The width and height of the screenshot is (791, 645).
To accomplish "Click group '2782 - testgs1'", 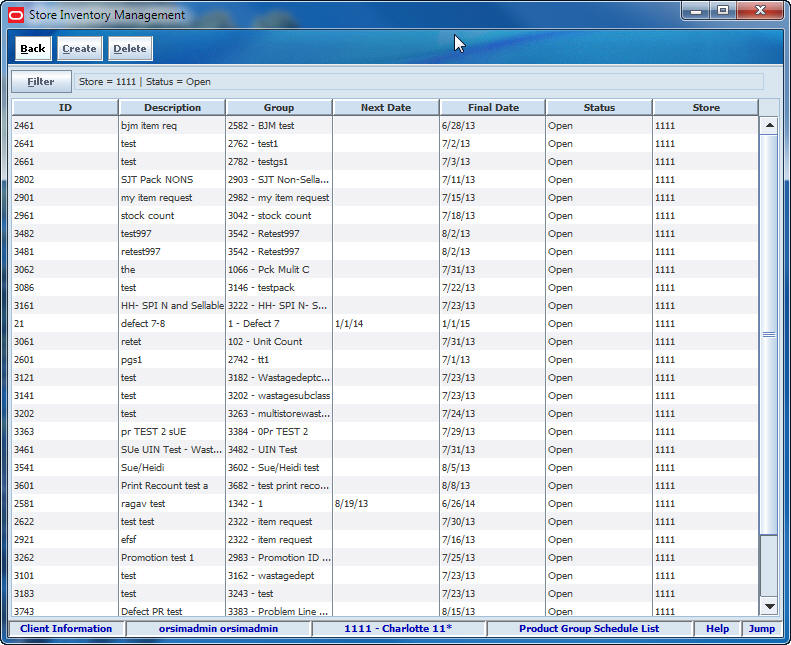I will point(258,162).
